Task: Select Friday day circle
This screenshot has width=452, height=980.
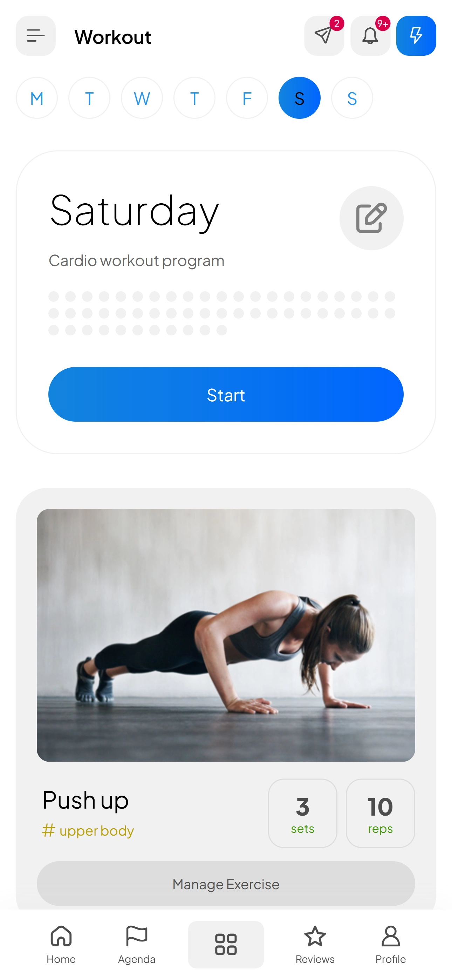Action: (x=247, y=98)
